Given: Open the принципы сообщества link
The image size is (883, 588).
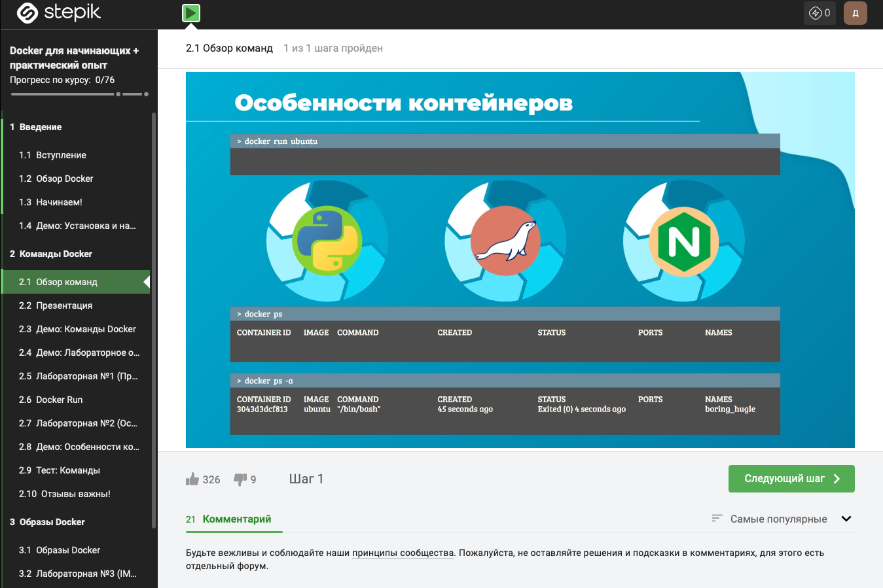Looking at the screenshot, I should tap(403, 553).
